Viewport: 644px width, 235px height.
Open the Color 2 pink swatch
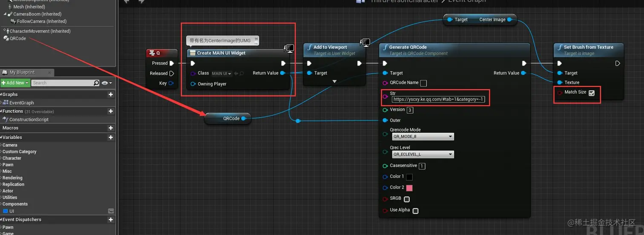pyautogui.click(x=409, y=188)
